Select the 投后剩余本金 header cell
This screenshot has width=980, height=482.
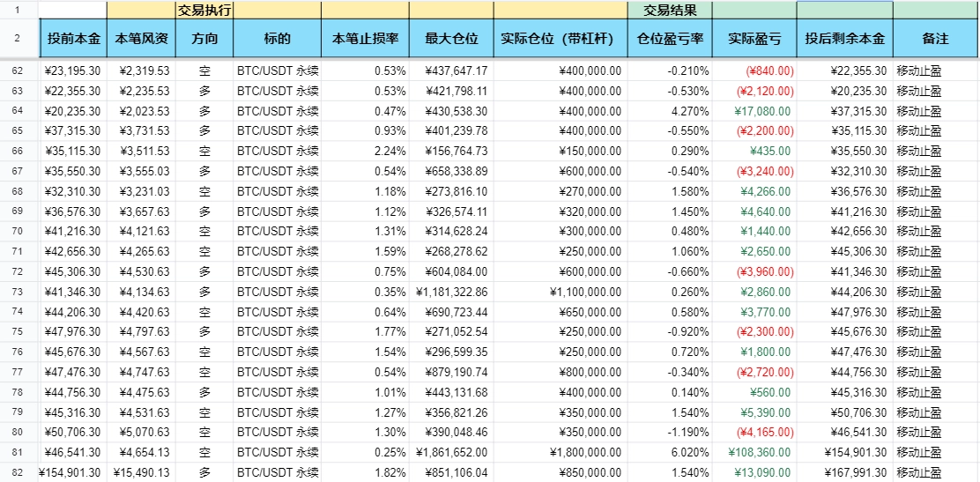845,38
